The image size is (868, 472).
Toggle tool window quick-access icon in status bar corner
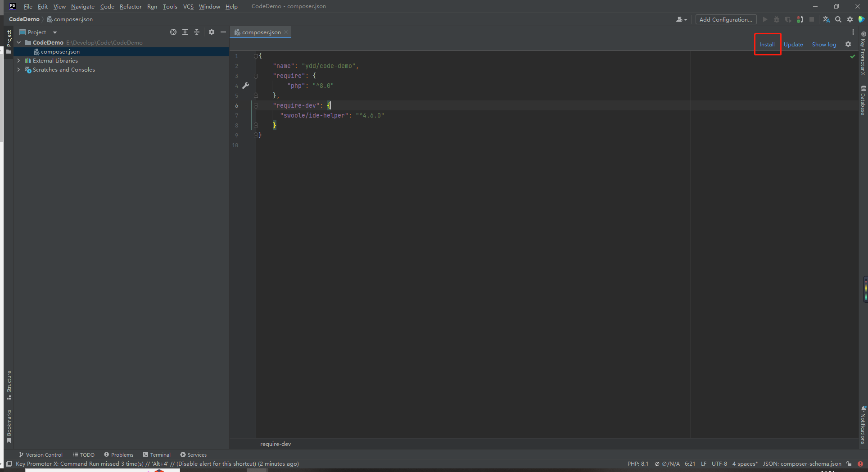pyautogui.click(x=9, y=464)
